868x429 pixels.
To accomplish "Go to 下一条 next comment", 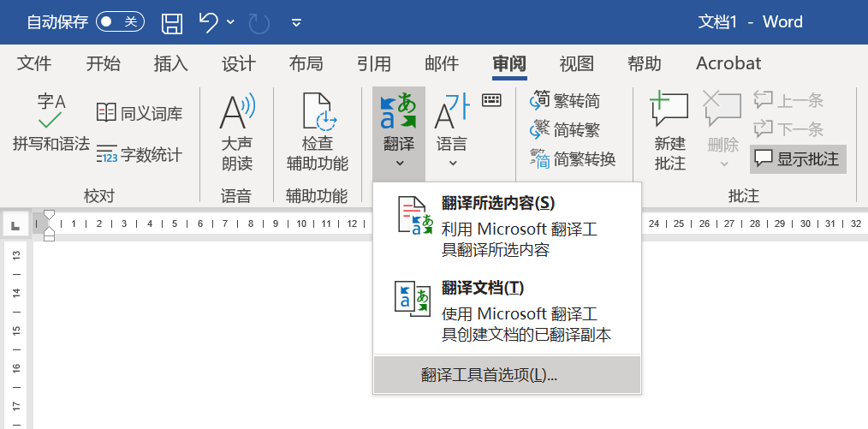I will (x=788, y=129).
